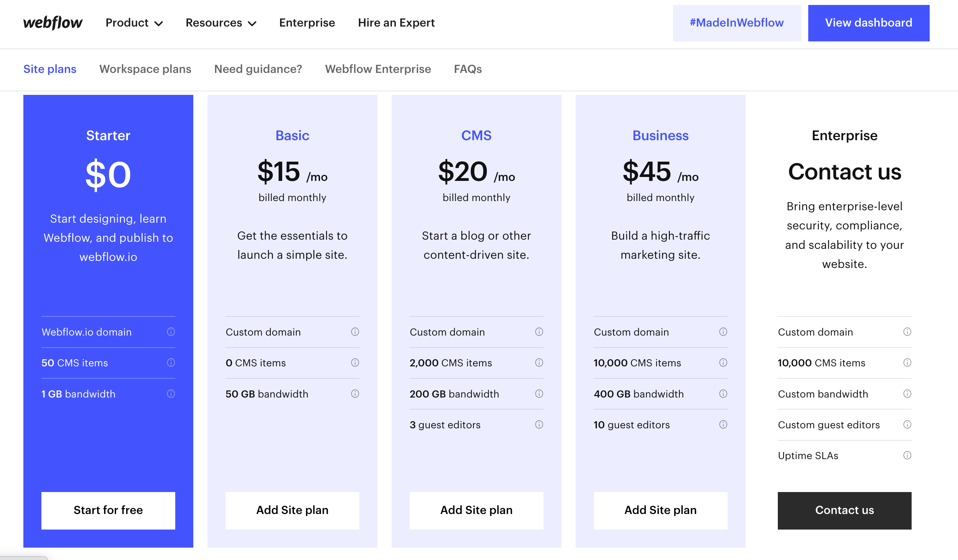958x560 pixels.
Task: Open info for Enterprise 10,000 CMS items
Action: (x=907, y=363)
